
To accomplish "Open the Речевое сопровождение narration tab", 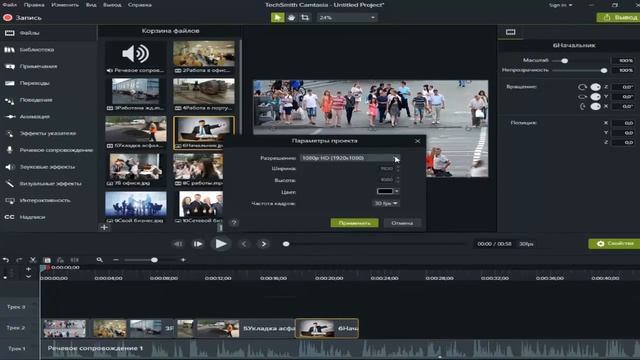I will coord(48,150).
